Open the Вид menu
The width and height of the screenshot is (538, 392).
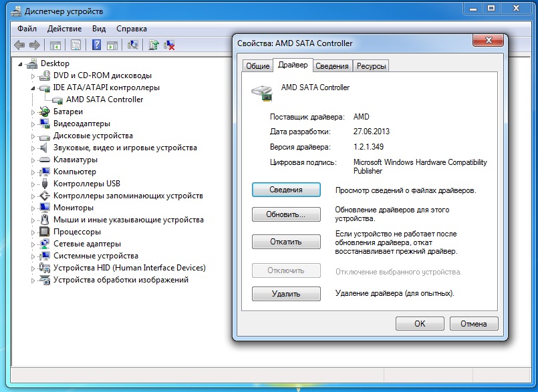[99, 29]
